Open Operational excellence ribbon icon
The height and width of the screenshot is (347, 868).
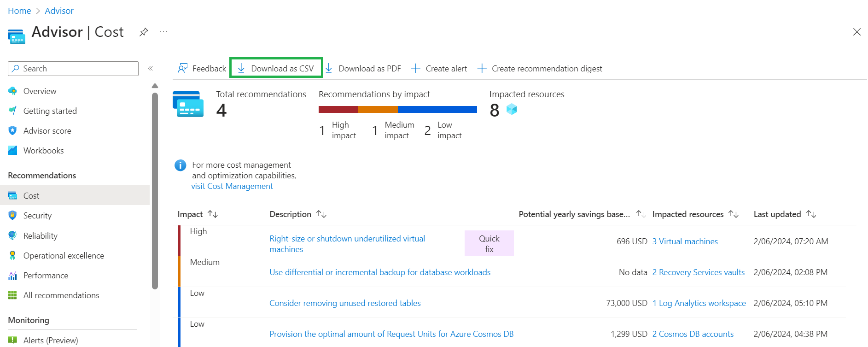[12, 256]
